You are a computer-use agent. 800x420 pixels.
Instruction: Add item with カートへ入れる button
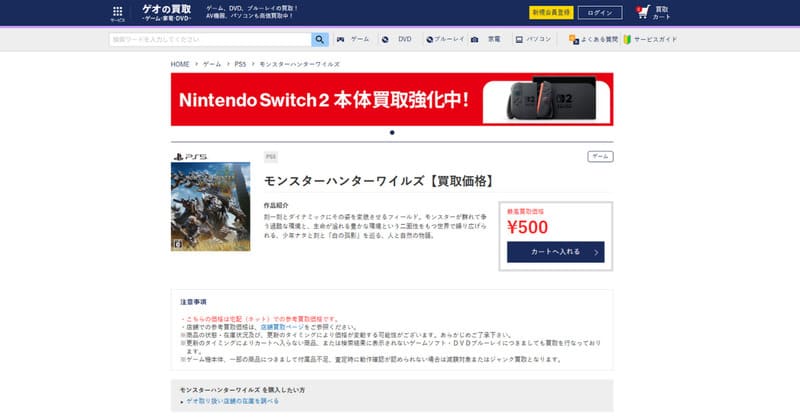(556, 252)
